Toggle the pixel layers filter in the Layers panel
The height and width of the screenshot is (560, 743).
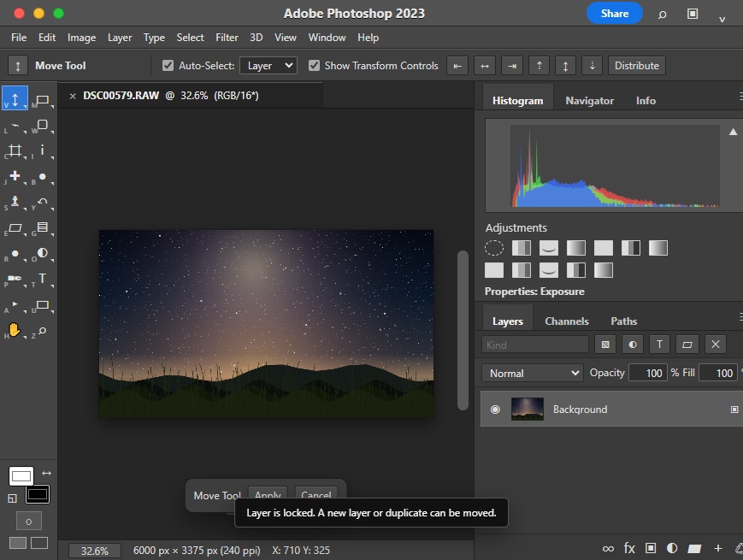[x=605, y=345]
